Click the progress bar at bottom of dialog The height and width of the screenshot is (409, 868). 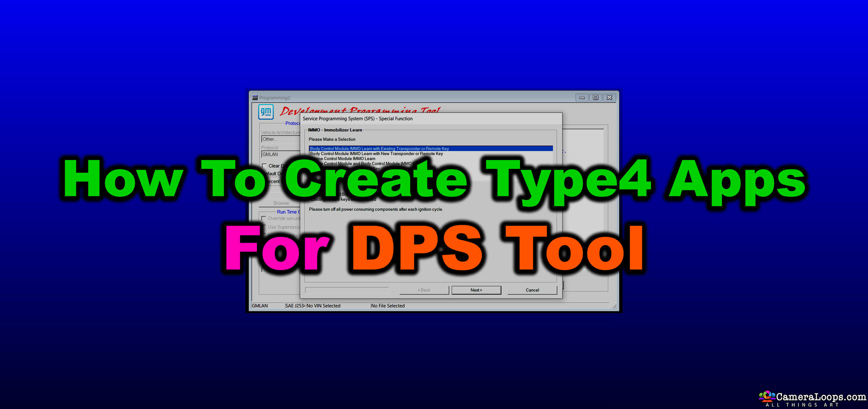346,290
